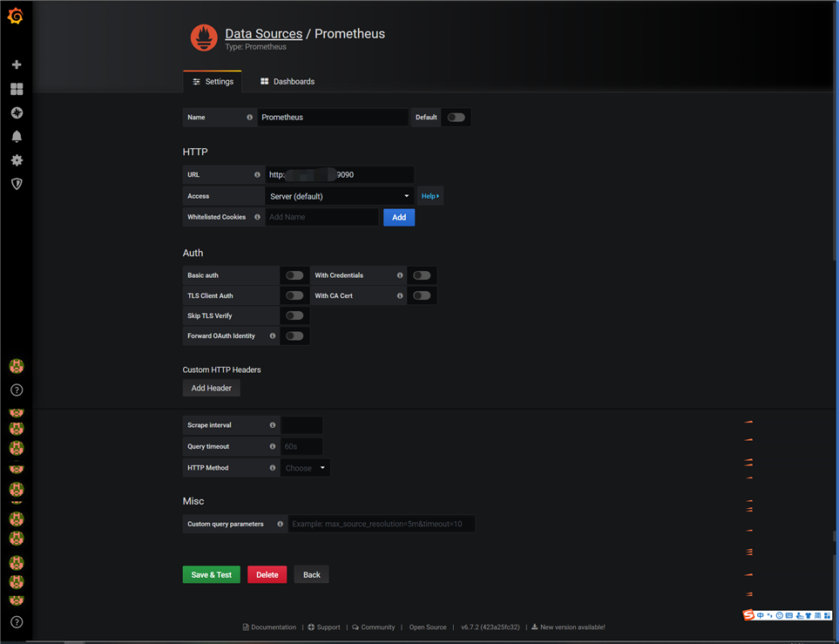Open the Explore compass icon
Viewport: 839px width, 644px height.
17,112
